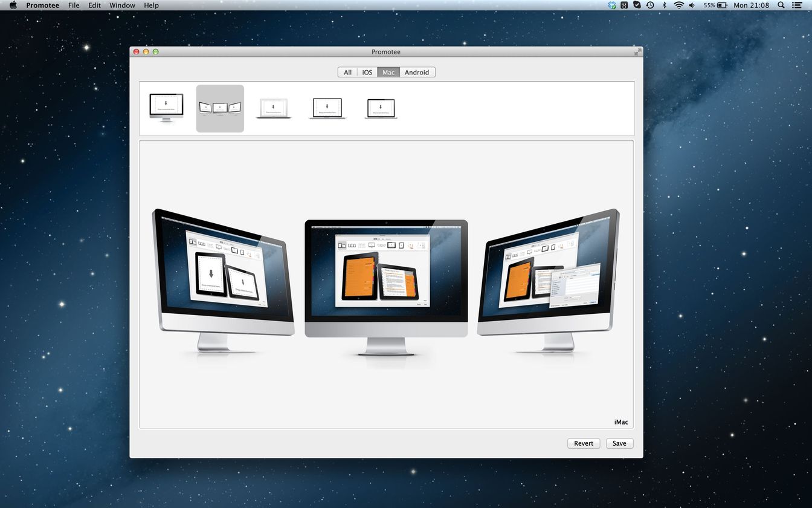Open the Wi-Fi status menu
This screenshot has height=508, width=812.
coord(678,5)
